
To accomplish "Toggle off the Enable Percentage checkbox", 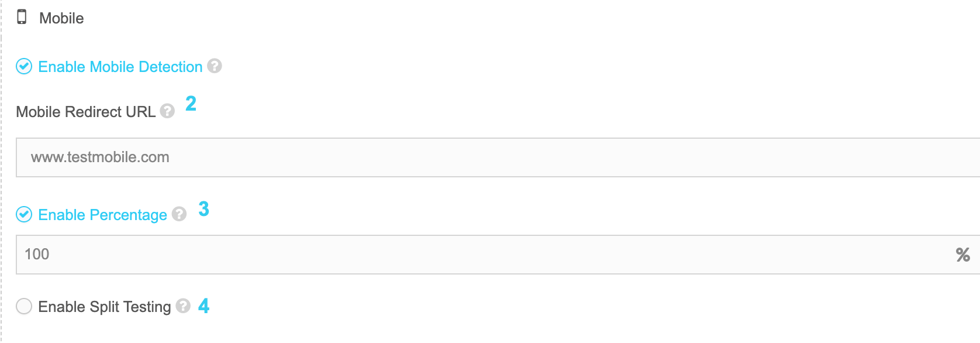I will [x=24, y=215].
